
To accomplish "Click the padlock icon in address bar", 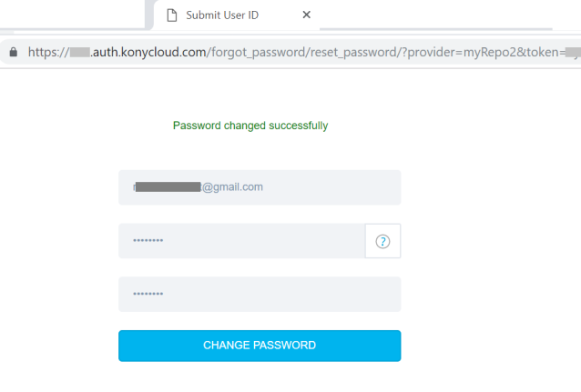I will [x=13, y=52].
